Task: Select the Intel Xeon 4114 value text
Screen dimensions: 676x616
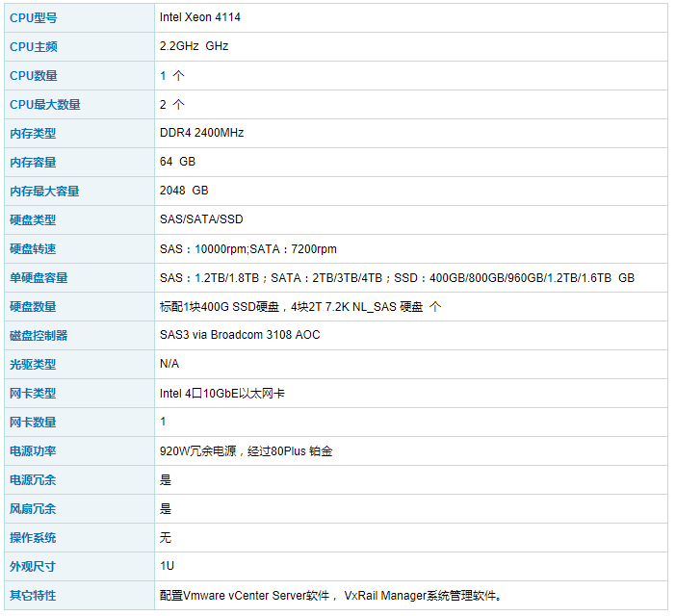Action: pyautogui.click(x=201, y=17)
